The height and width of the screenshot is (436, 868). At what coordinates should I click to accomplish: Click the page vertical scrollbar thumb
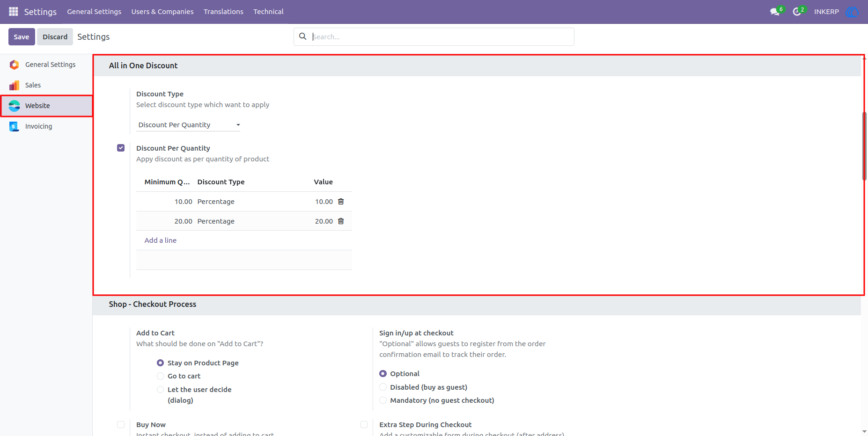coord(864,146)
